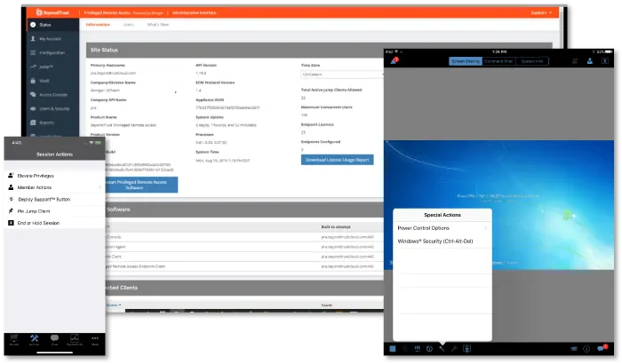Screen dimensions: 622x364
Task: Expand Member Actions chevron on phone
Action: [100, 187]
